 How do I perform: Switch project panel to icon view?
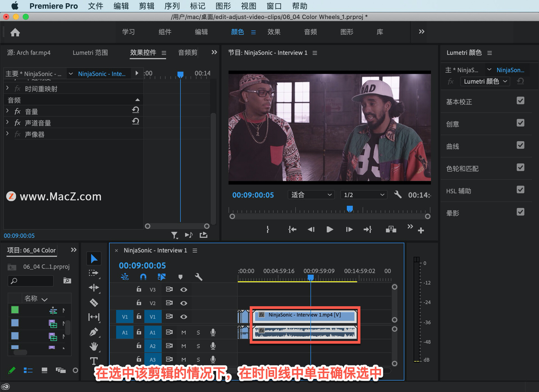(44, 370)
